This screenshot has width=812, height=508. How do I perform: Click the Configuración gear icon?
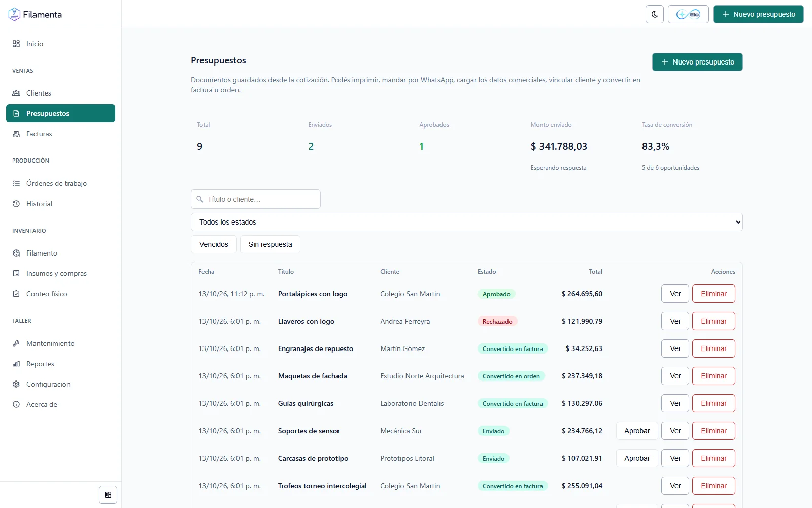click(16, 384)
